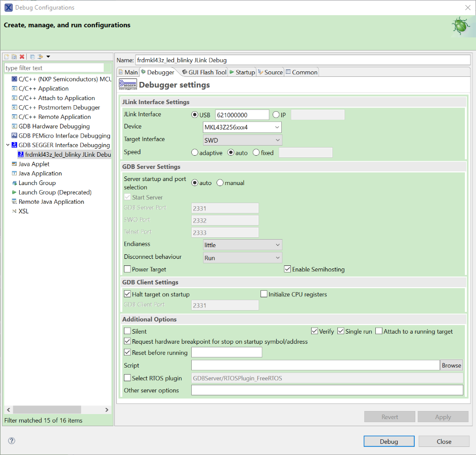Click the GDB SEGGER Interface Debugging icon

(x=14, y=145)
